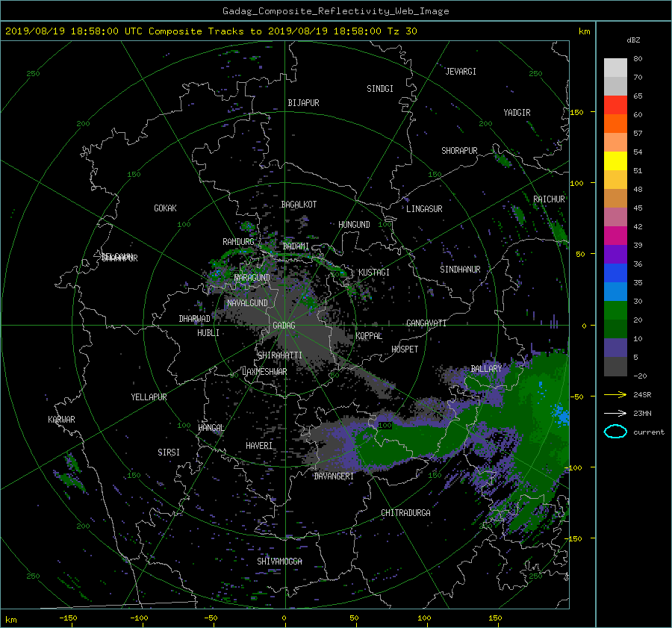Click the SHIVAMOGGA city label
Image resolution: width=672 pixels, height=628 pixels.
[279, 561]
